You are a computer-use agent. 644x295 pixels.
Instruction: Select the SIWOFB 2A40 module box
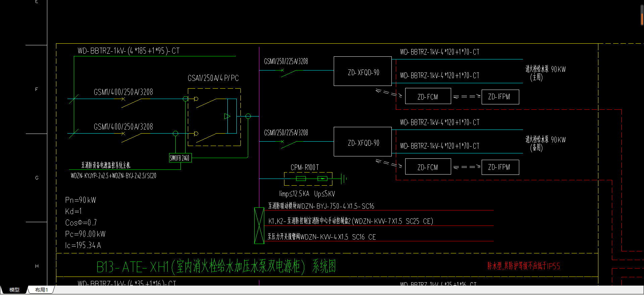180,158
